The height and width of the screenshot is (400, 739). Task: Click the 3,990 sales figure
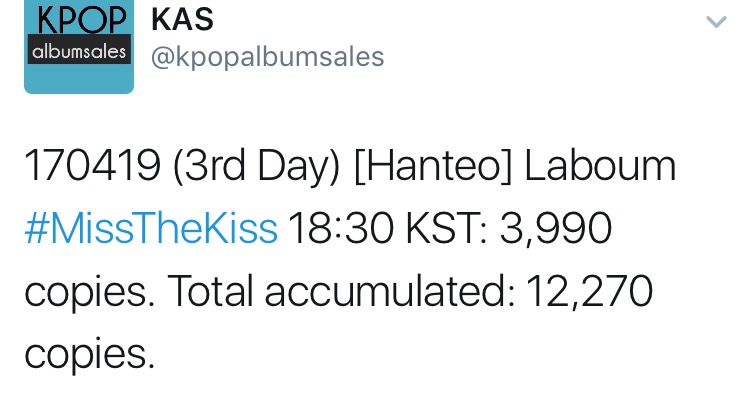tap(556, 229)
